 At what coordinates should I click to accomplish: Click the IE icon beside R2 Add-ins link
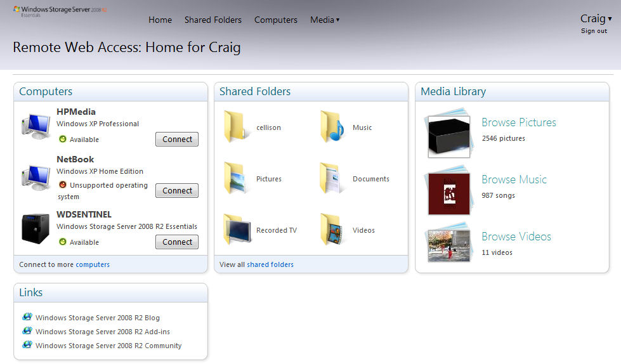(27, 331)
